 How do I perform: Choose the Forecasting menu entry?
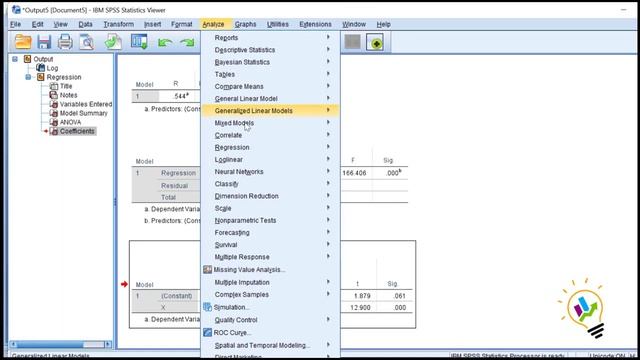point(270,233)
